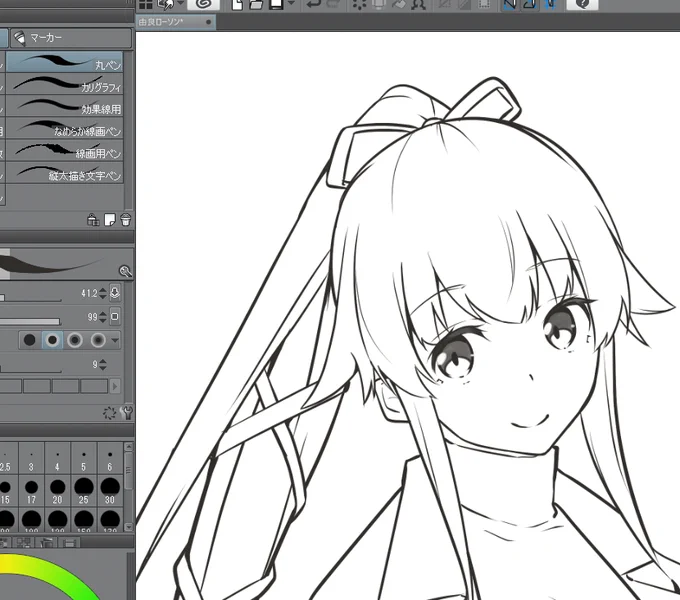Click the opacity slider bar
The image size is (680, 600).
click(x=30, y=322)
